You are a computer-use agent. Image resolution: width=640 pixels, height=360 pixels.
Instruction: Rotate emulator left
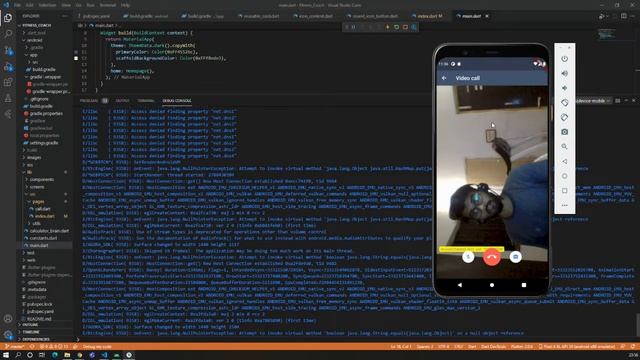tap(564, 102)
